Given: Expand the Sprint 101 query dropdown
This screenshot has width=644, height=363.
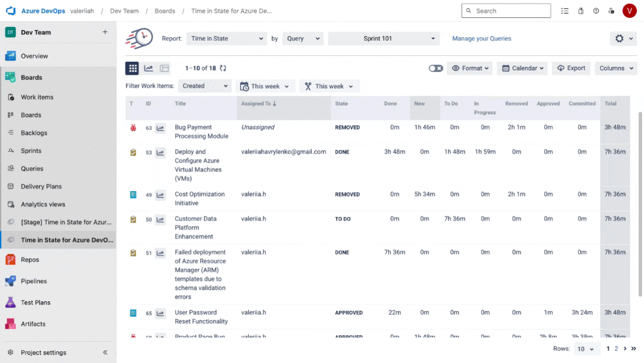Looking at the screenshot, I should 384,39.
